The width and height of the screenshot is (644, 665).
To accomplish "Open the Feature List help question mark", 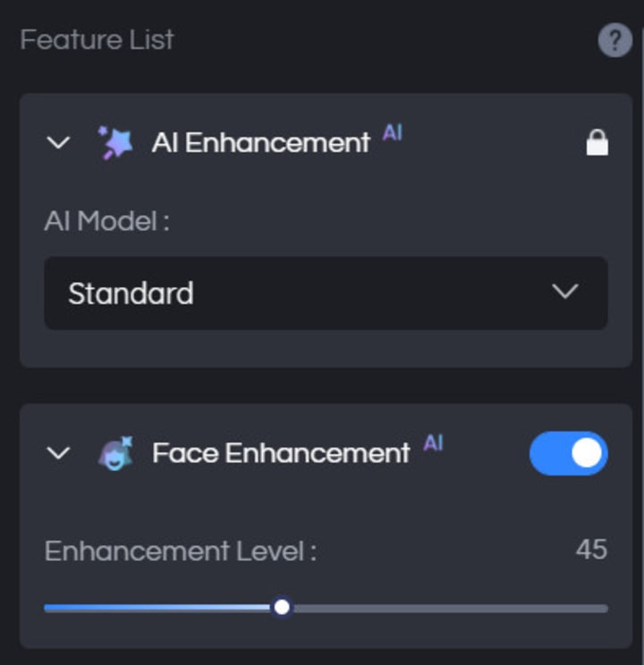I will coord(614,40).
